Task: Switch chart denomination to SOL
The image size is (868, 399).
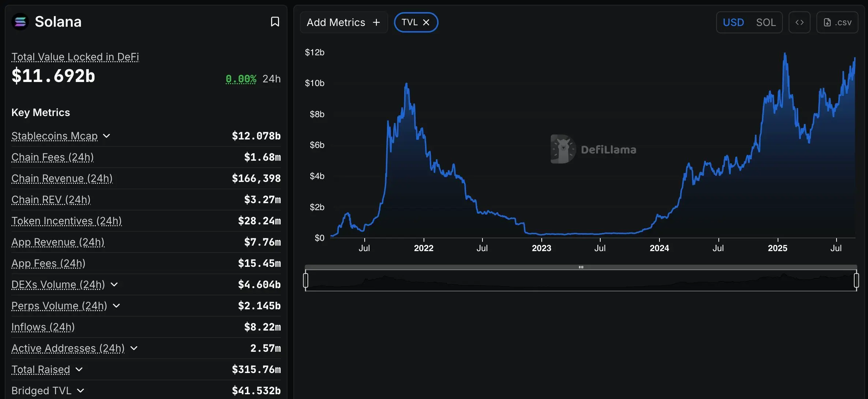Action: (x=766, y=22)
